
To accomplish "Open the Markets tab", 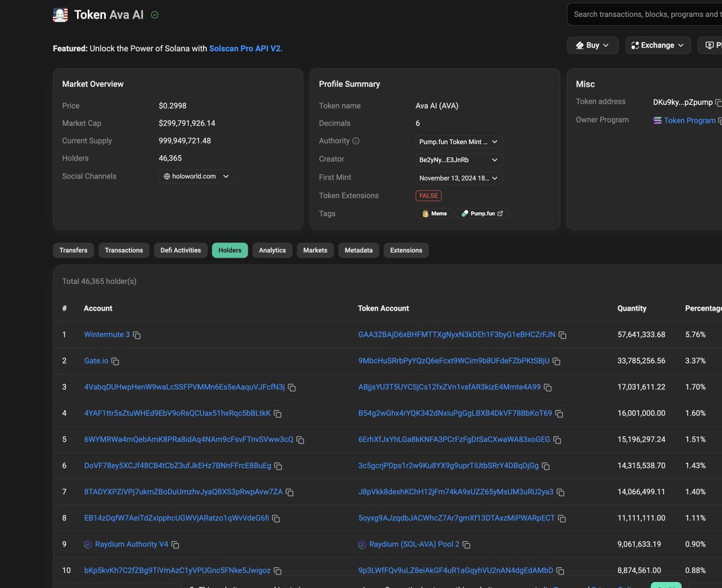I will pyautogui.click(x=315, y=250).
